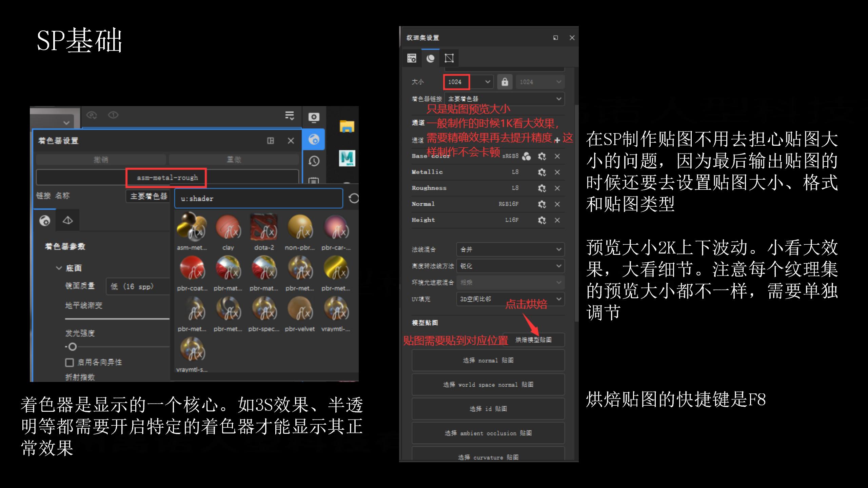Open the Maya shortcut on the desktop
This screenshot has width=868, height=488.
347,158
